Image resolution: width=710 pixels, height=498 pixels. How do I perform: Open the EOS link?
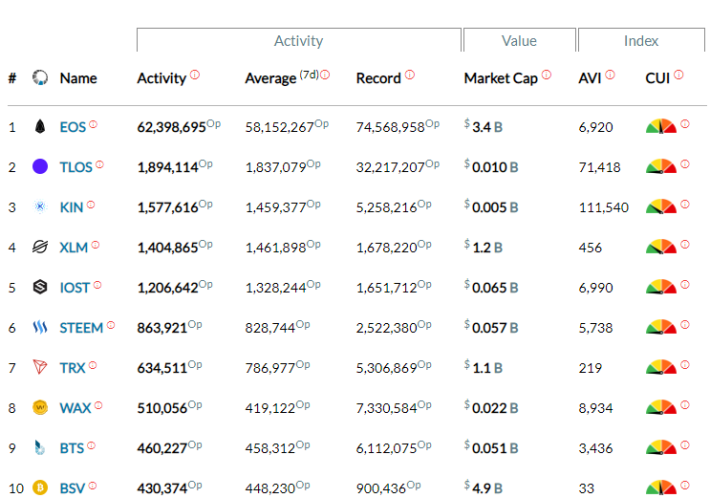(72, 127)
